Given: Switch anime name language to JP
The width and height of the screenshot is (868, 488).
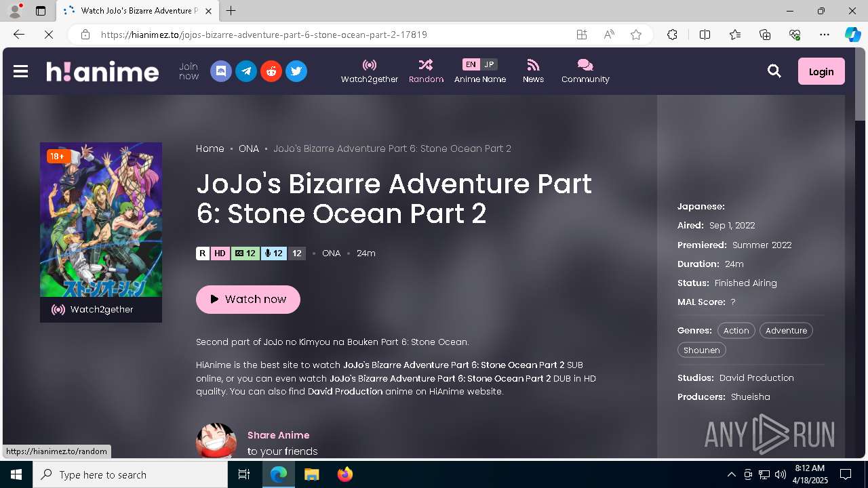Looking at the screenshot, I should point(489,64).
